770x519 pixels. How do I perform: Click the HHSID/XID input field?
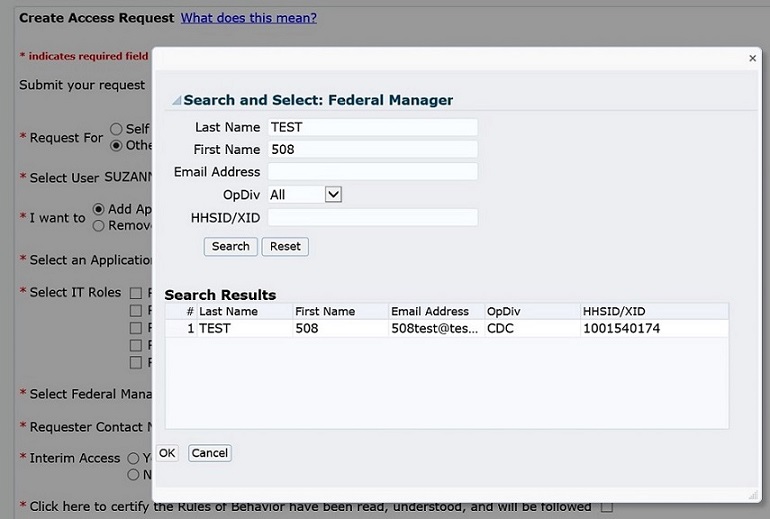click(372, 217)
